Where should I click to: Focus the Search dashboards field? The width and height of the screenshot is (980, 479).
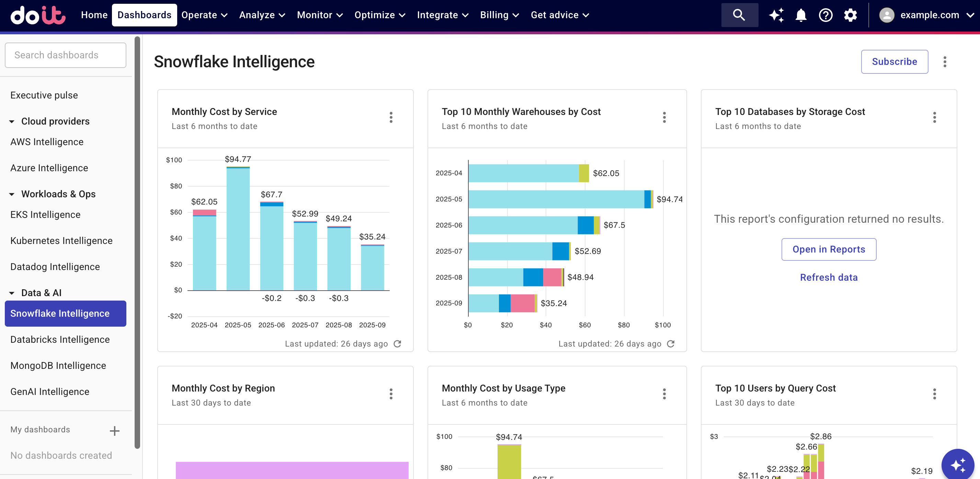66,55
